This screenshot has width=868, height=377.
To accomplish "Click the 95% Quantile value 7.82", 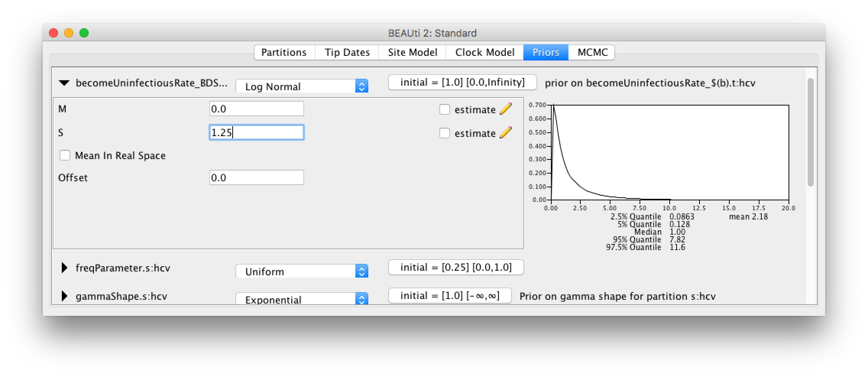I will coord(677,240).
